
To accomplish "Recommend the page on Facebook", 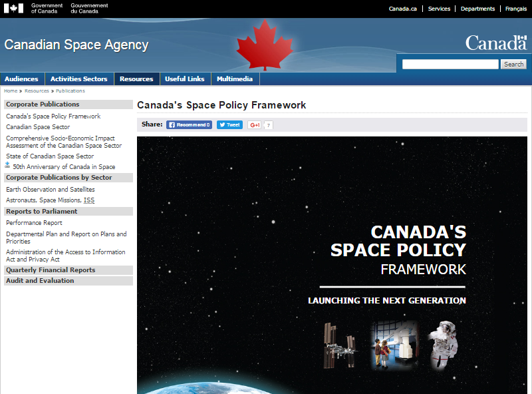I will click(189, 124).
